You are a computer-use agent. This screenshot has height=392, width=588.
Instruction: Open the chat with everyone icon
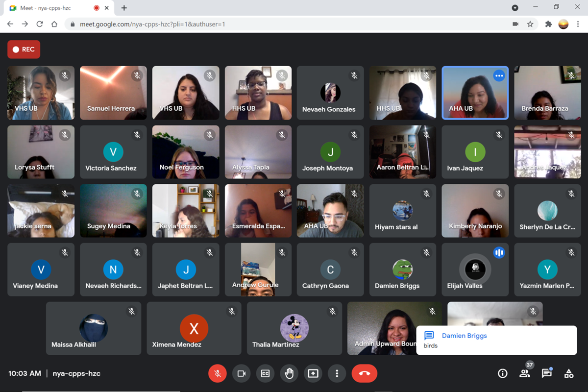(547, 373)
